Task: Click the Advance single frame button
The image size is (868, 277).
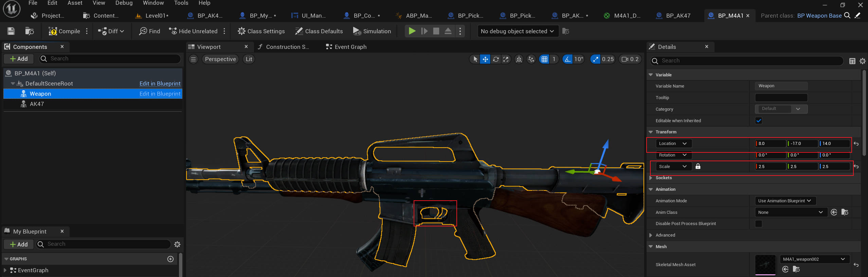Action: (424, 31)
